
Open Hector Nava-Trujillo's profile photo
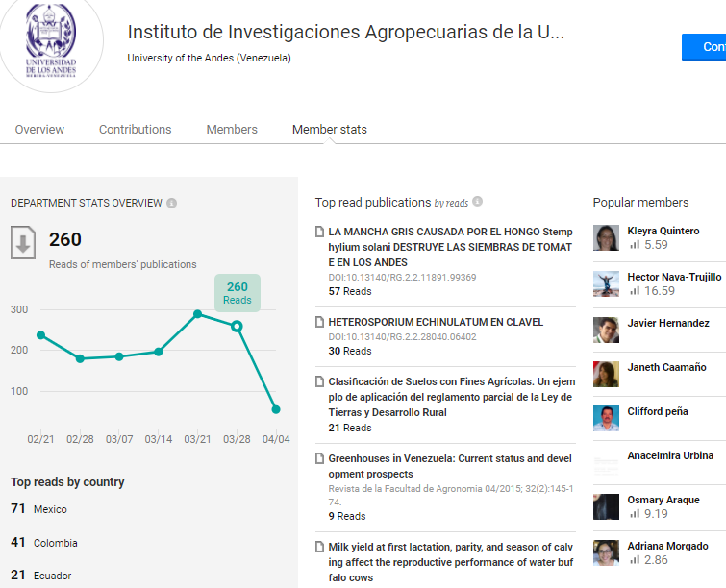click(x=606, y=283)
